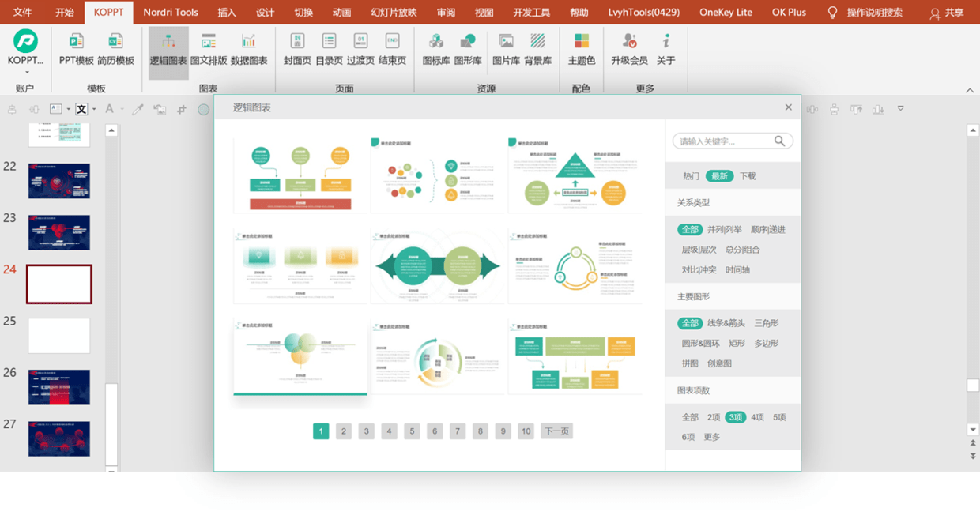This screenshot has width=980, height=523.
Task: Filter relation type by 时间轴
Action: click(737, 269)
